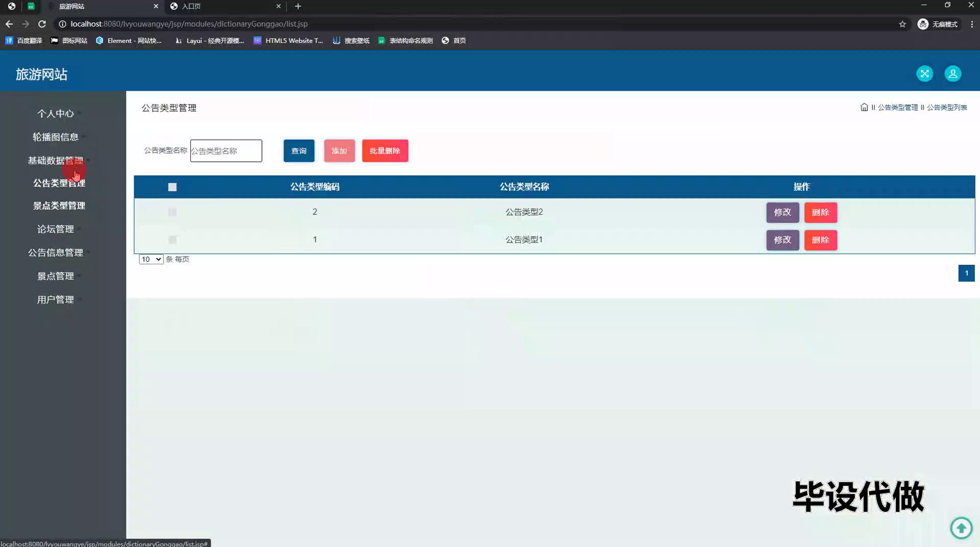Click the browser icon left of tabs

coord(11,6)
